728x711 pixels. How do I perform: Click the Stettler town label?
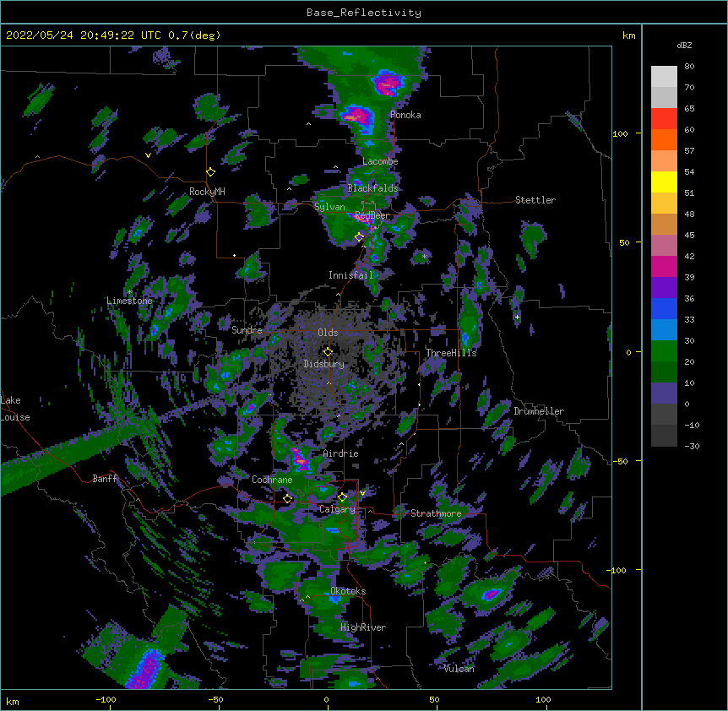pyautogui.click(x=535, y=200)
